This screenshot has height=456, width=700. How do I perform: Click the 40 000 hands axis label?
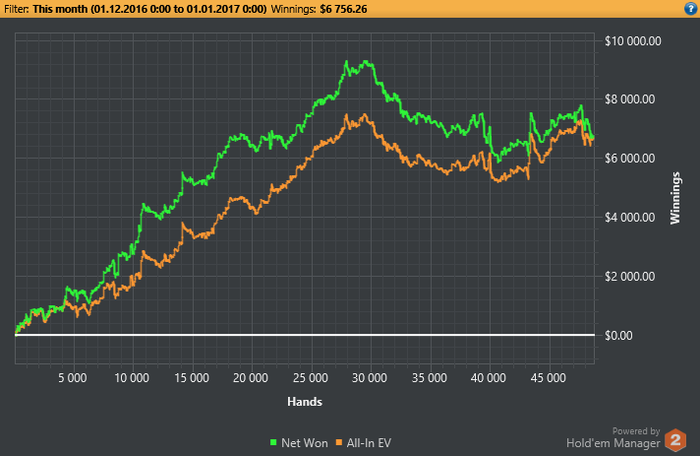[488, 378]
